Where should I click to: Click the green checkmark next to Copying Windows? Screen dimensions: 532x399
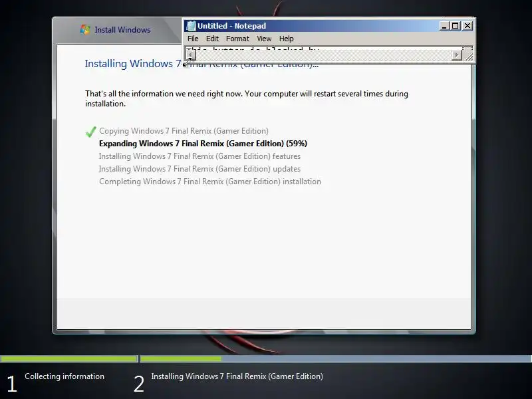(91, 131)
